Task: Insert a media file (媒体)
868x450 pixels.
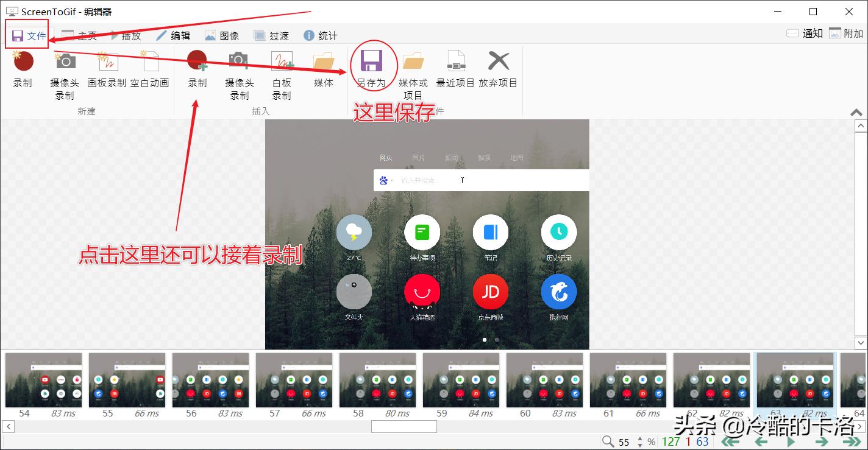Action: [322, 70]
